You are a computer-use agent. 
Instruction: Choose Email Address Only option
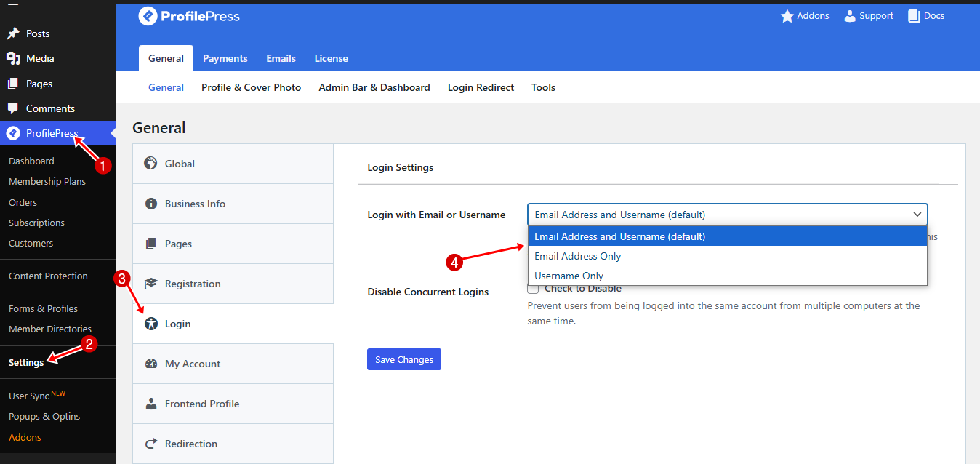tap(728, 256)
